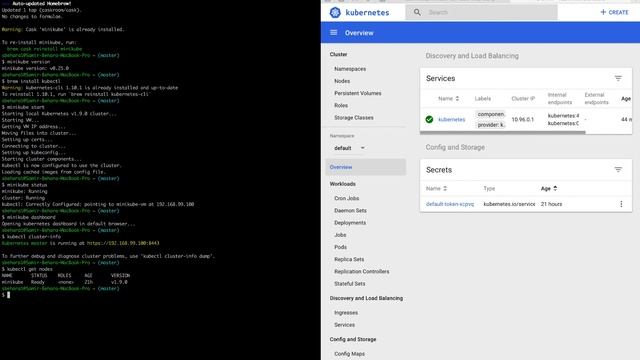The image size is (640, 360).
Task: Sort Secrets by Name arrow
Action: 445,188
